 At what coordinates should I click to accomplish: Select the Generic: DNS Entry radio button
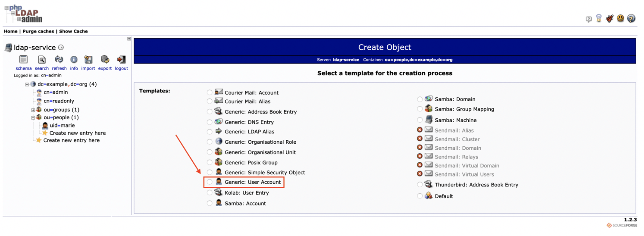pos(210,122)
